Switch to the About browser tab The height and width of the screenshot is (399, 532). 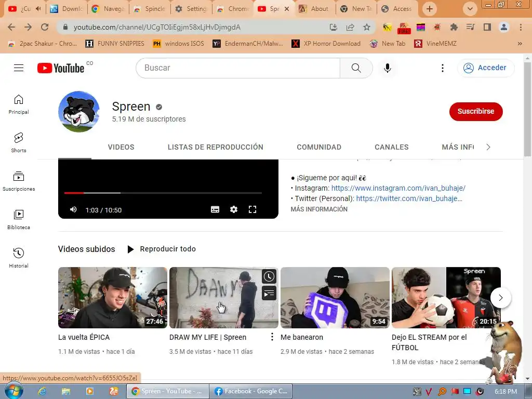(x=315, y=9)
